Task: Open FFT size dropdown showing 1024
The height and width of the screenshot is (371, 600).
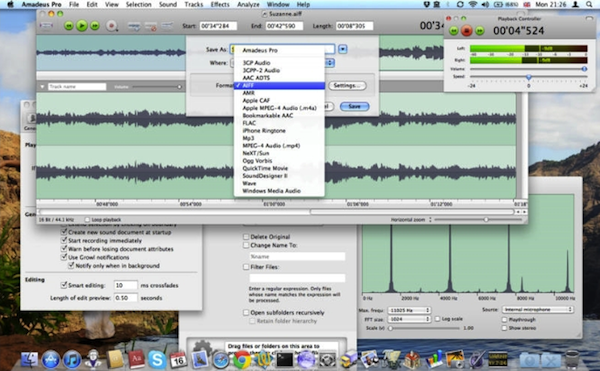Action: tap(409, 319)
